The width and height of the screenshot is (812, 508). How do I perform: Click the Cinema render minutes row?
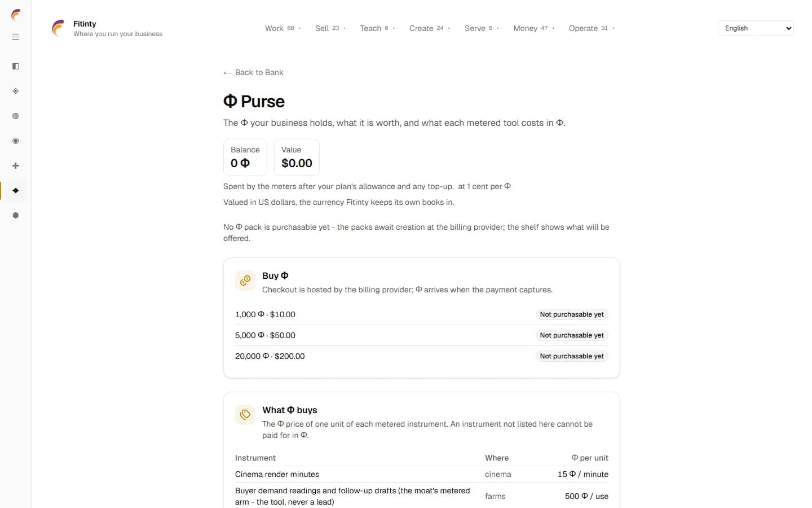pos(422,474)
